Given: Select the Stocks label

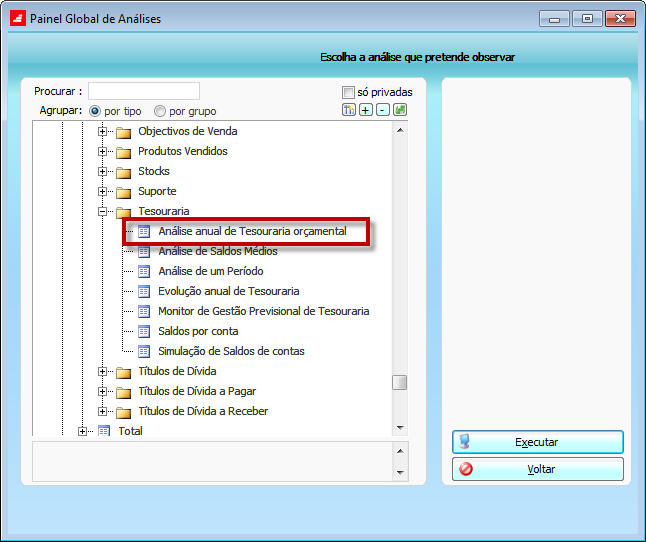Looking at the screenshot, I should click(154, 171).
